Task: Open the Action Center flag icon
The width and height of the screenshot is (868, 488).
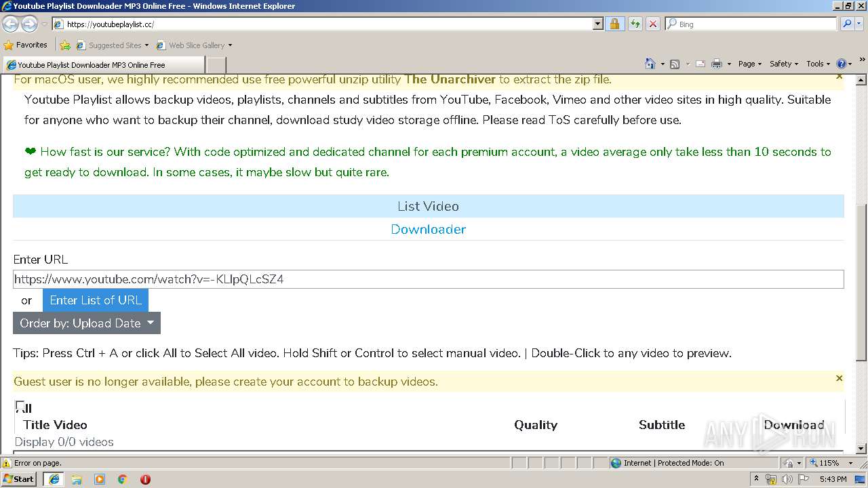Action: click(x=804, y=479)
